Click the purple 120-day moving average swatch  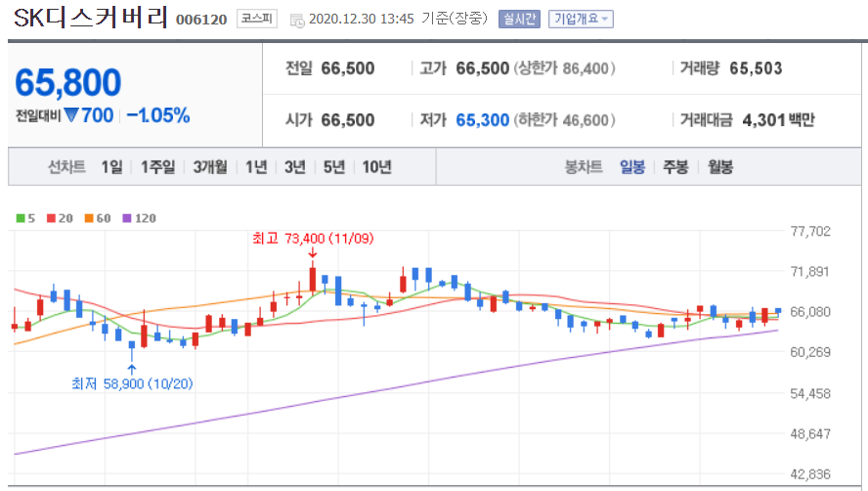click(127, 218)
